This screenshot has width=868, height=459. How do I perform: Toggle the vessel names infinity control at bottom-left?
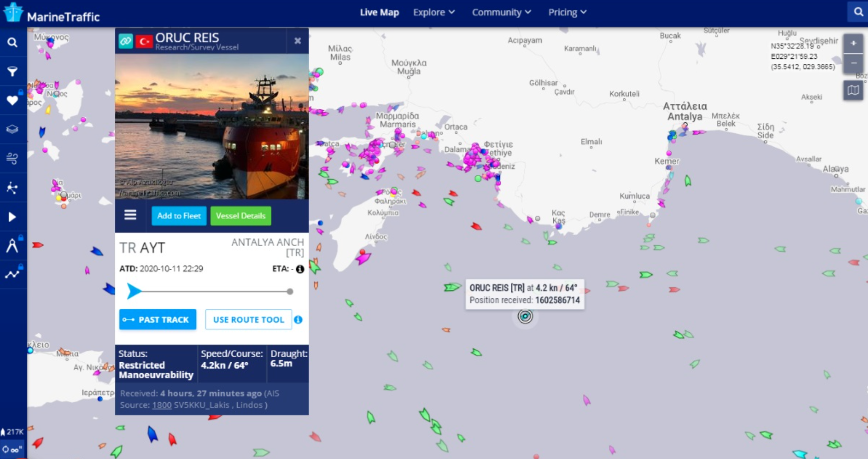pos(12,450)
